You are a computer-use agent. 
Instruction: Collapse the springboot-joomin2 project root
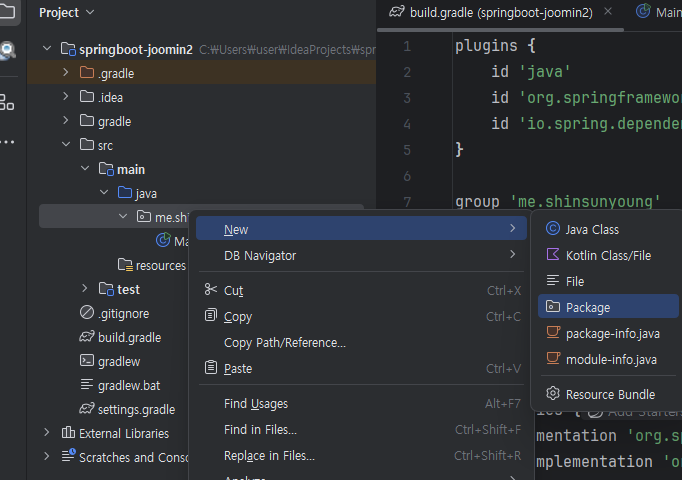(47, 48)
